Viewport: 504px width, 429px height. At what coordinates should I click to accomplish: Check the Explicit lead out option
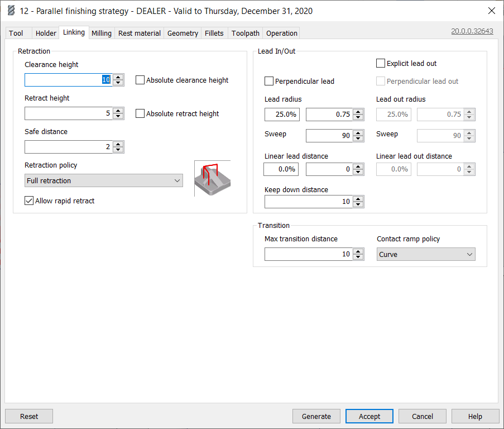pos(381,63)
